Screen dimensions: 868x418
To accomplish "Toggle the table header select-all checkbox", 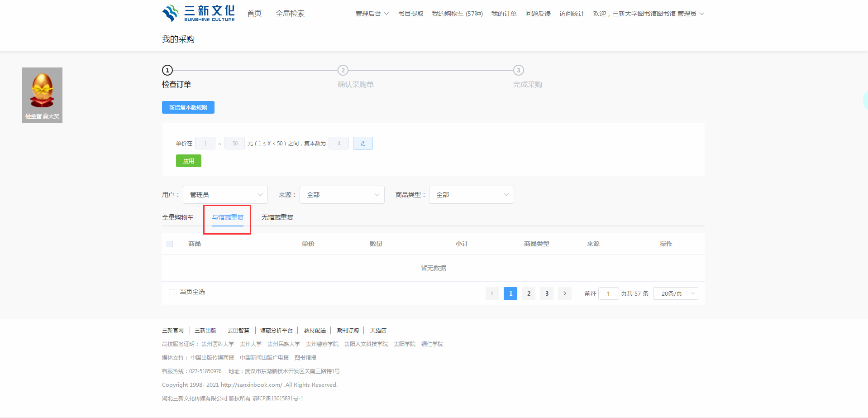I will coord(170,244).
